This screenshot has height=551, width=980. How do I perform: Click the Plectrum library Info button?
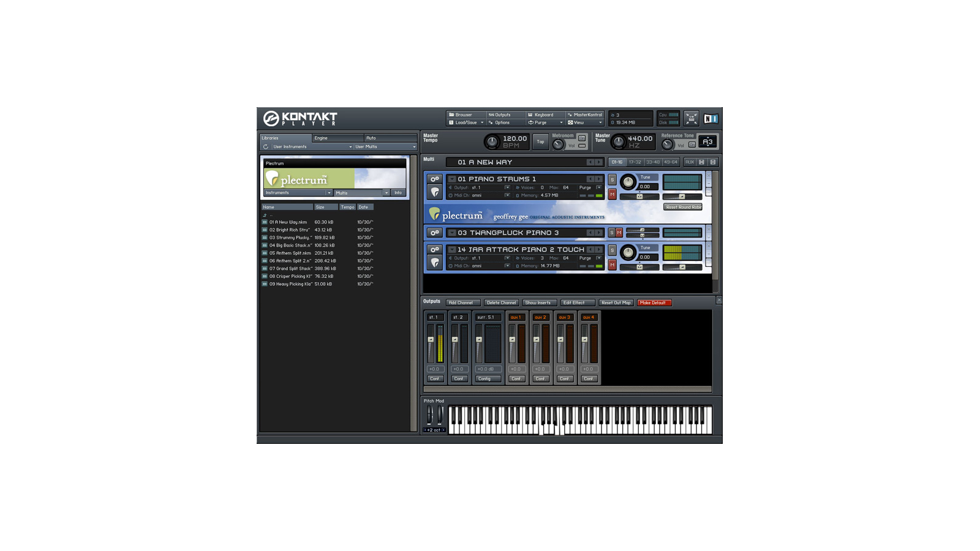[398, 193]
